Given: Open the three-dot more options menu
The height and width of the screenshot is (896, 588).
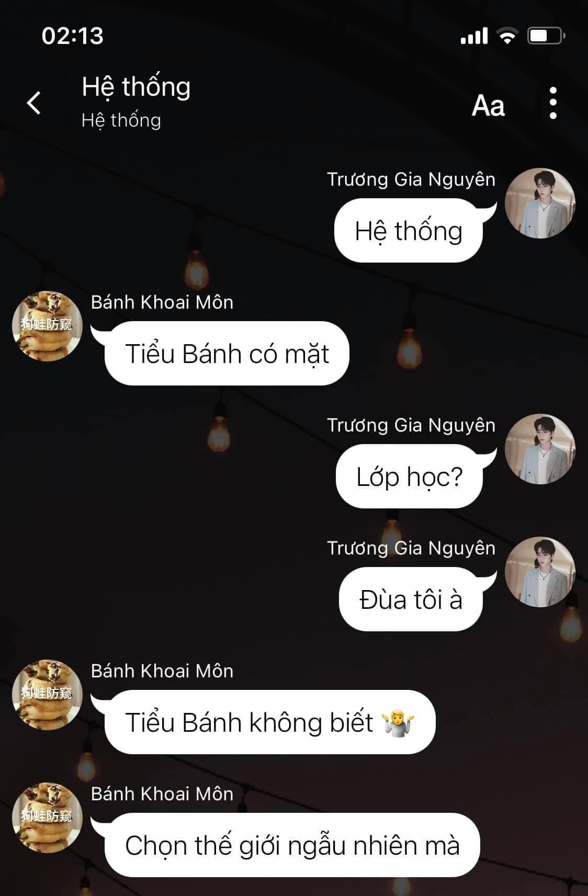Looking at the screenshot, I should coord(553,103).
